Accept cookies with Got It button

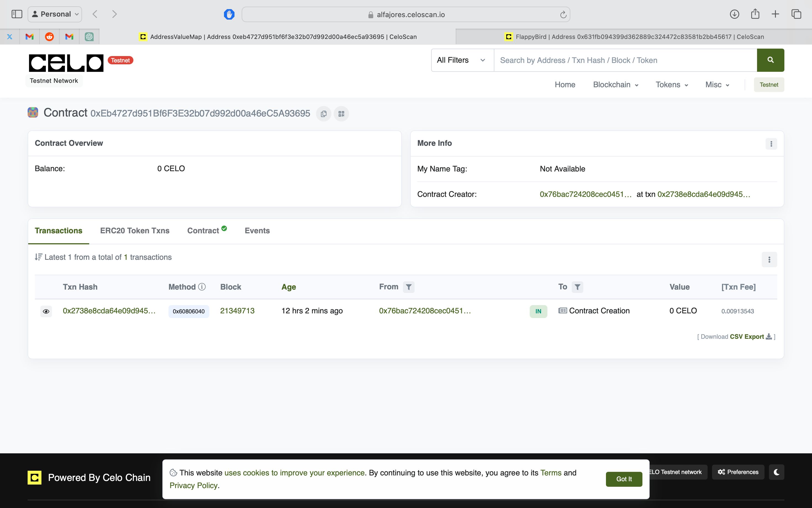[624, 479]
